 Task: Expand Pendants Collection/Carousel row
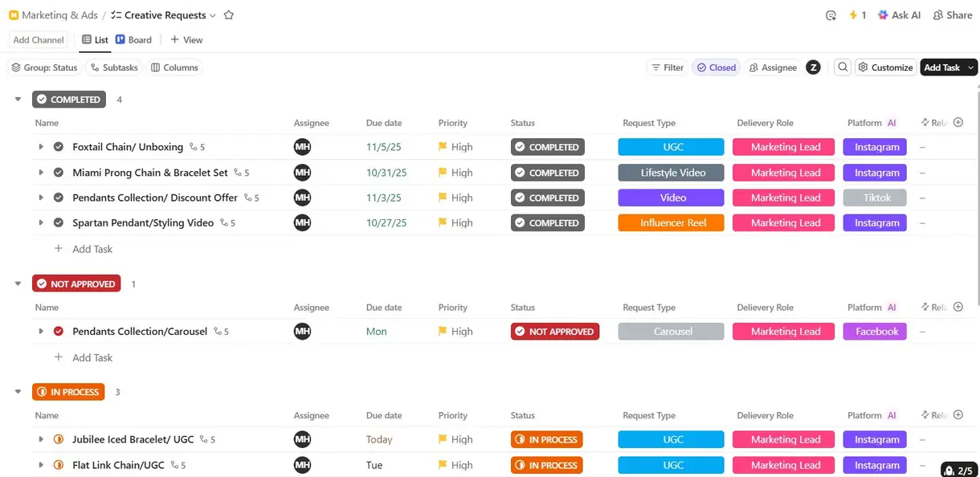(x=41, y=332)
